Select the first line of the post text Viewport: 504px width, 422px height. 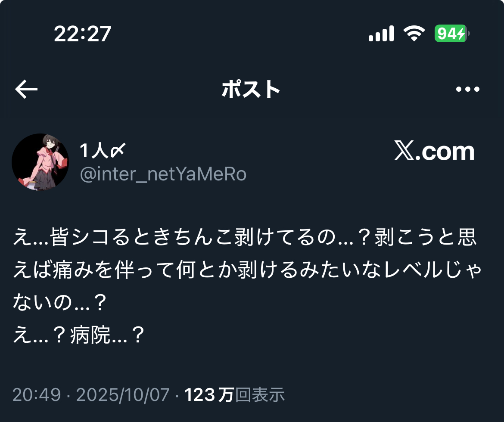click(x=245, y=237)
